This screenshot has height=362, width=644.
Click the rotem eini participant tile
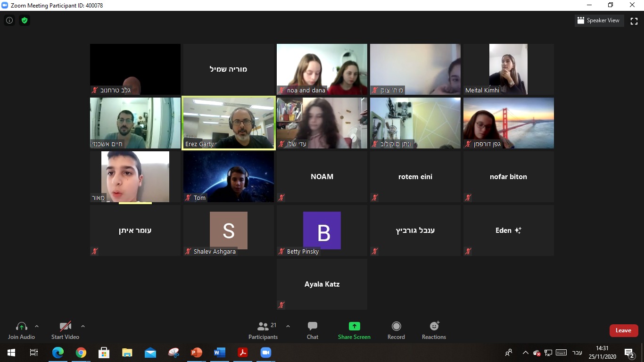pyautogui.click(x=415, y=177)
